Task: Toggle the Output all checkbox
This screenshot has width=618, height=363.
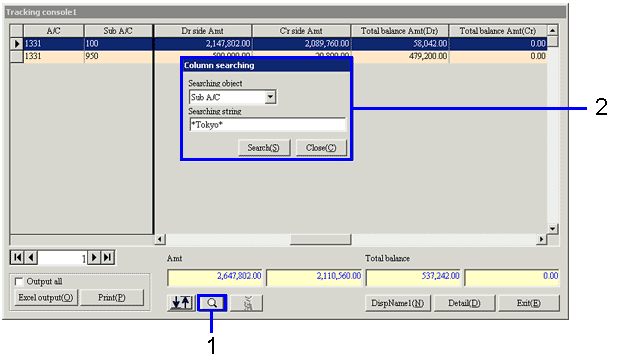Action: coord(19,281)
